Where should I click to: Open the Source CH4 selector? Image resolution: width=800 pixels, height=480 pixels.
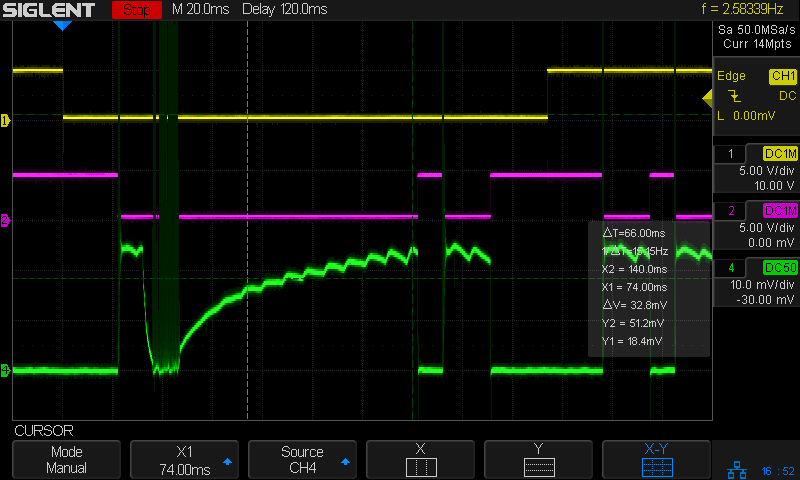[x=302, y=460]
